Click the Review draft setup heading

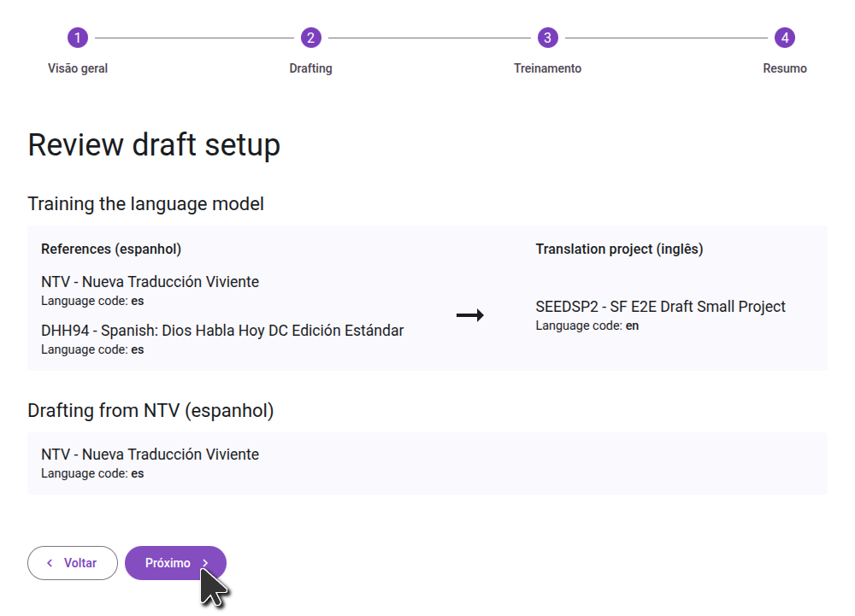click(154, 145)
